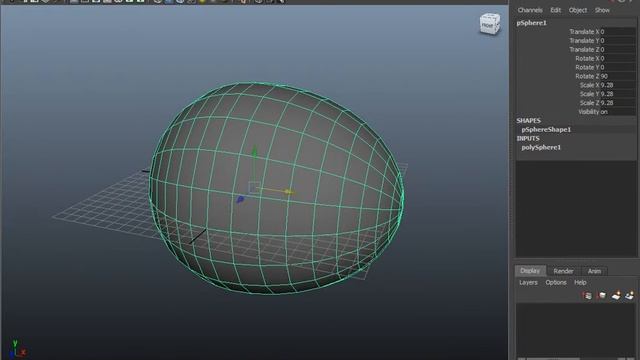The width and height of the screenshot is (640, 360).
Task: Create a new empty layer icon
Action: tap(616, 296)
